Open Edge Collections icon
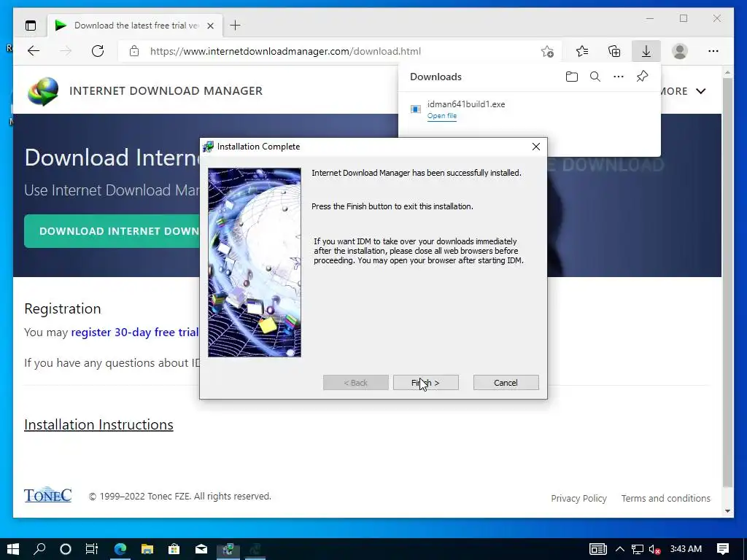 614,51
